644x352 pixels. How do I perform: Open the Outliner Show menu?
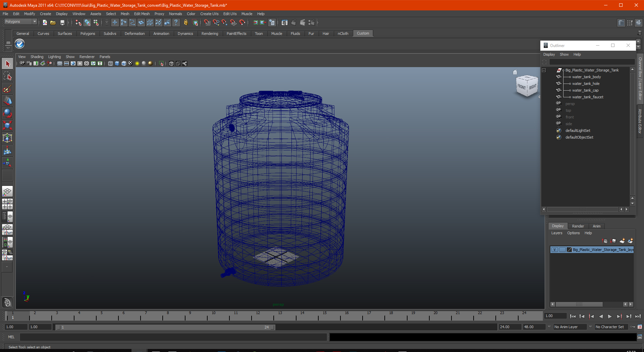tap(564, 54)
